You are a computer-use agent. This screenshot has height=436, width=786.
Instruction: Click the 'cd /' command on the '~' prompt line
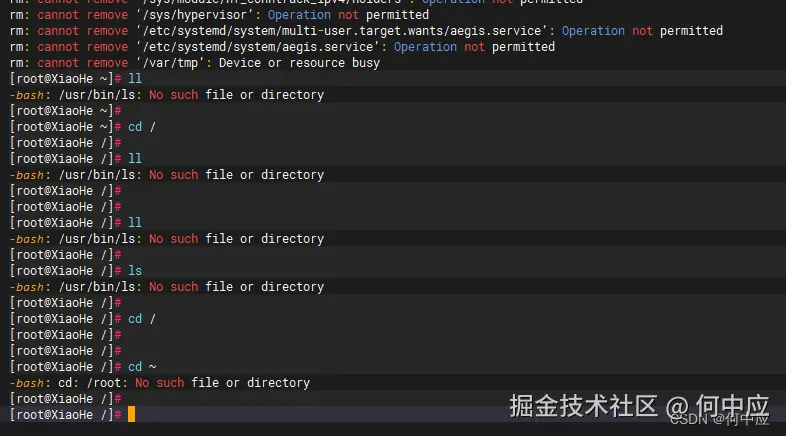[x=142, y=126]
